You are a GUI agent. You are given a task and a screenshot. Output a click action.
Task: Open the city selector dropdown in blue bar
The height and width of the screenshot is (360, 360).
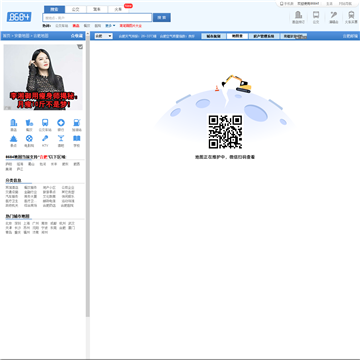[103, 36]
